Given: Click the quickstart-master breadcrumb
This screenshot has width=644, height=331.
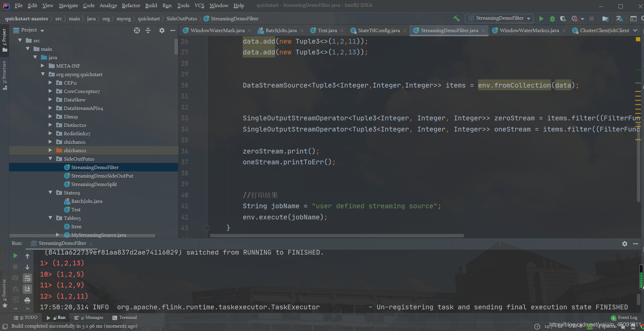Looking at the screenshot, I should [27, 19].
